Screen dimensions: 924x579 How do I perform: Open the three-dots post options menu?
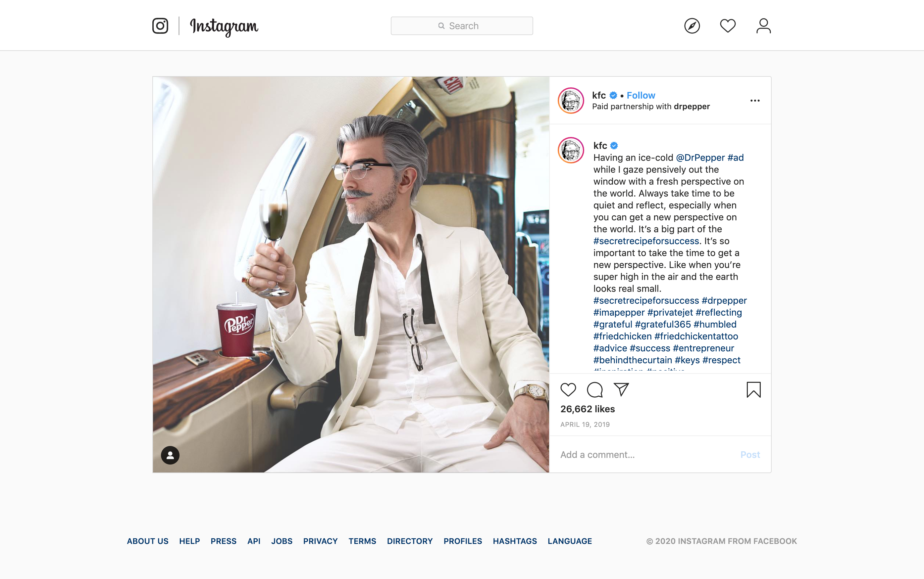click(755, 100)
